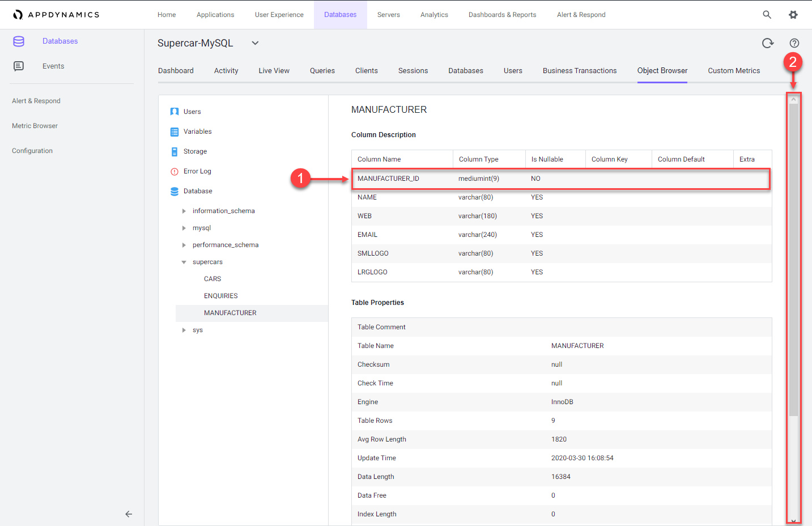The height and width of the screenshot is (526, 812).
Task: Open Metric Browser in sidebar
Action: tap(35, 126)
